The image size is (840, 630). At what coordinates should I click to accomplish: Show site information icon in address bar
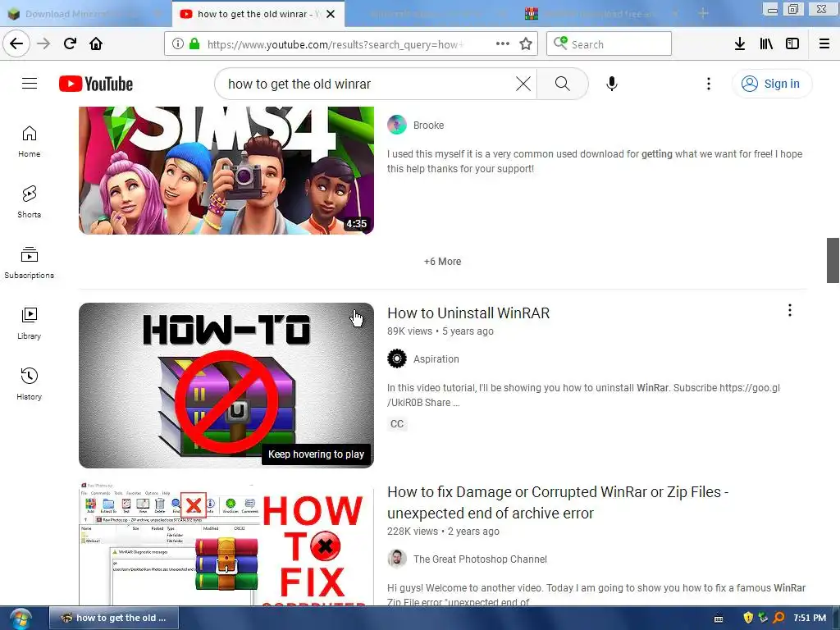(178, 44)
